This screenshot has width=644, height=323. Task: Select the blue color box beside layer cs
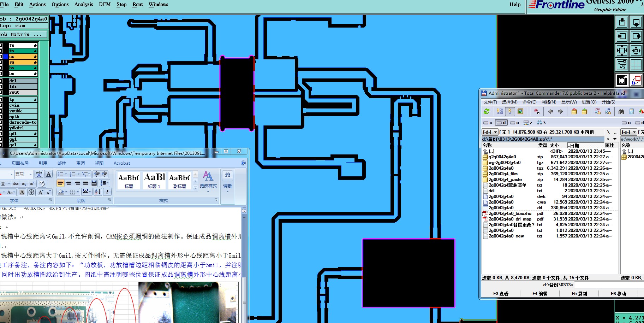pyautogui.click(x=5, y=57)
